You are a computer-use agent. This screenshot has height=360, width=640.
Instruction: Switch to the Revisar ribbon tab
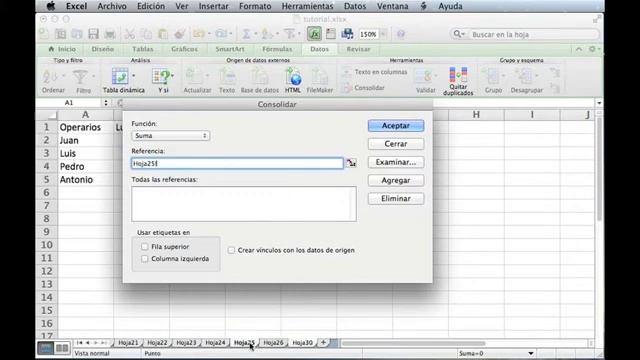click(x=358, y=49)
